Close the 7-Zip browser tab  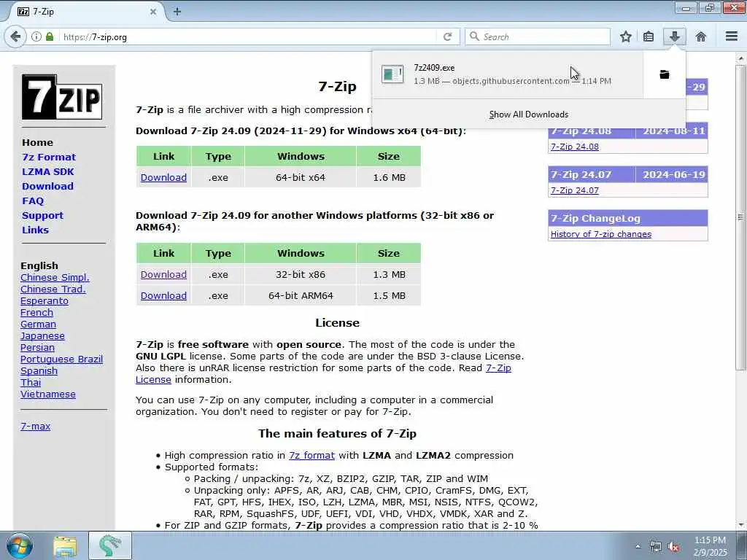tap(153, 12)
